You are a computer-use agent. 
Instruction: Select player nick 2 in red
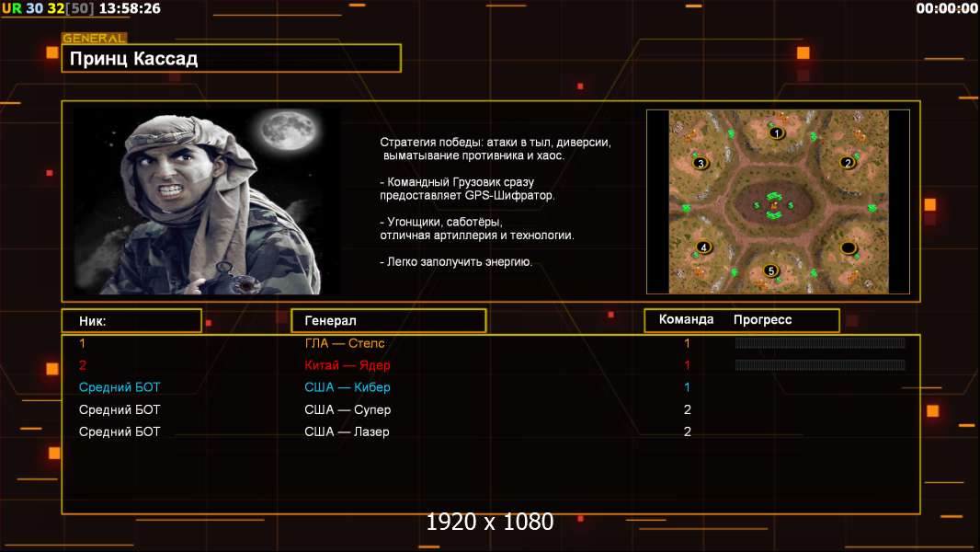point(83,365)
